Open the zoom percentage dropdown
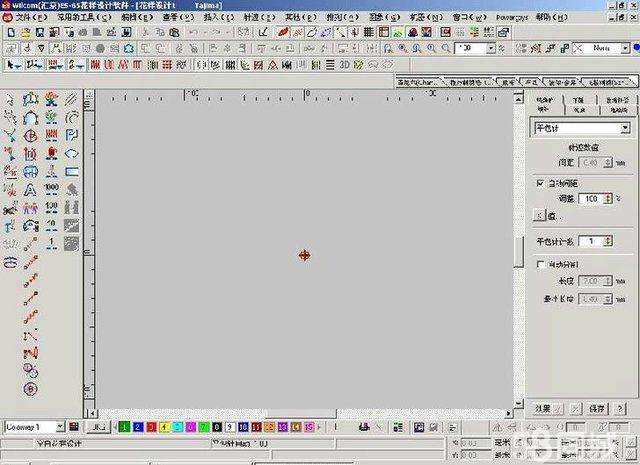Screen dimensions: 640x465 [x=491, y=48]
